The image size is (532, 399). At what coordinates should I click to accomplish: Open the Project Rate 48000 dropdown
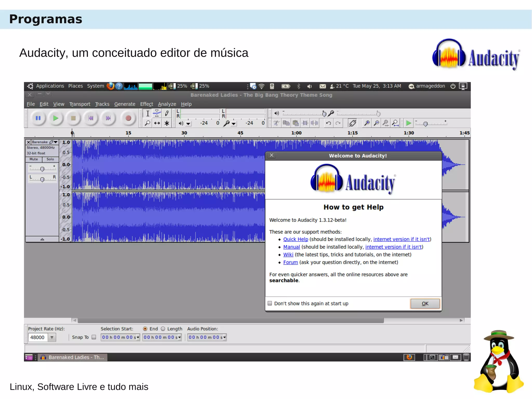[52, 337]
